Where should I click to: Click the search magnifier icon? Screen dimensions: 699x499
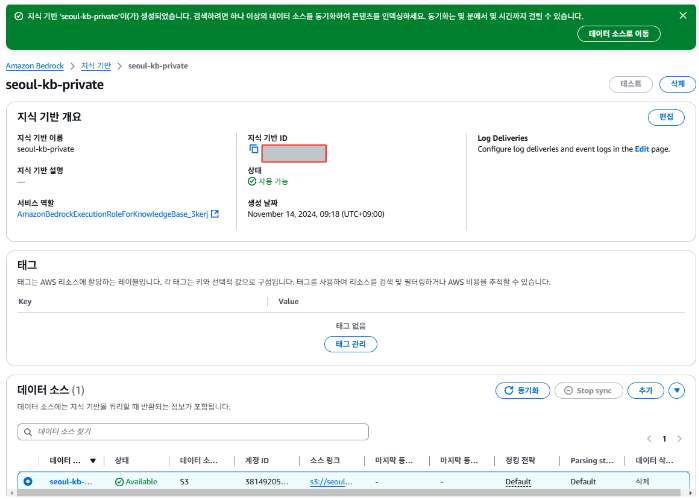[x=28, y=432]
